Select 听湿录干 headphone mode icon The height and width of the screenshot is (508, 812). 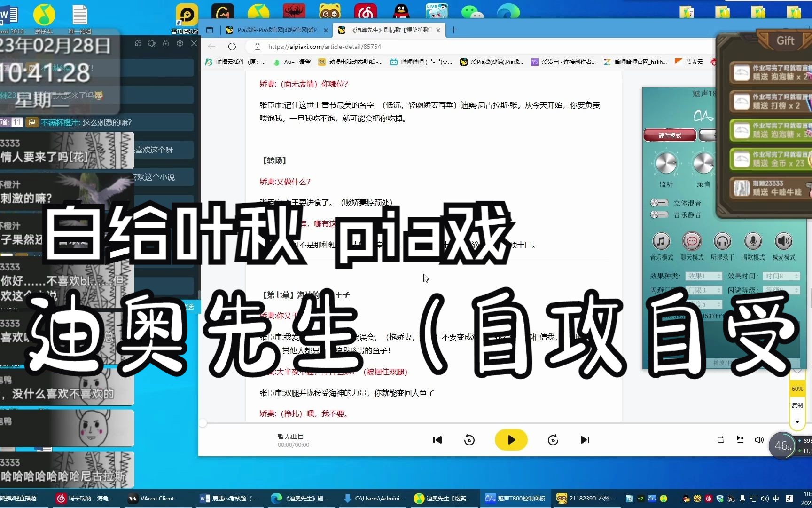[x=722, y=241]
